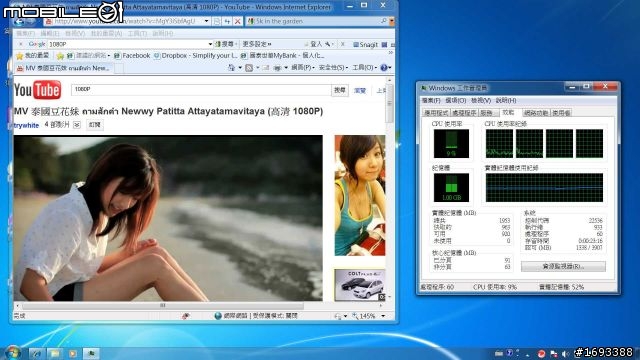
Task: Click the refresh icon beside the address bar
Action: click(x=227, y=21)
